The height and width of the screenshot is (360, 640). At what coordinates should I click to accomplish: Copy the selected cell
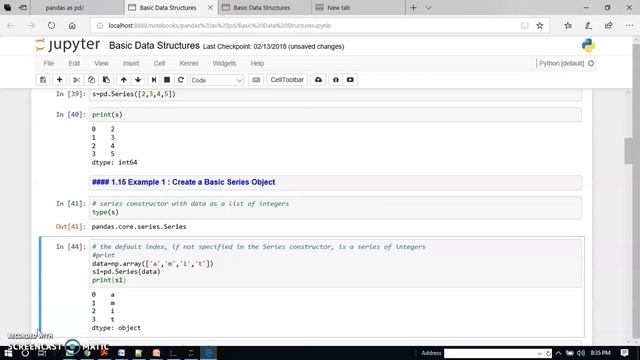pyautogui.click(x=91, y=80)
